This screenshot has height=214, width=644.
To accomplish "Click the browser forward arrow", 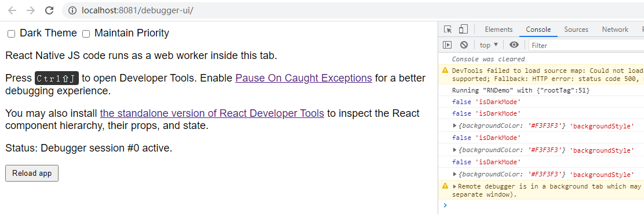I will point(31,10).
